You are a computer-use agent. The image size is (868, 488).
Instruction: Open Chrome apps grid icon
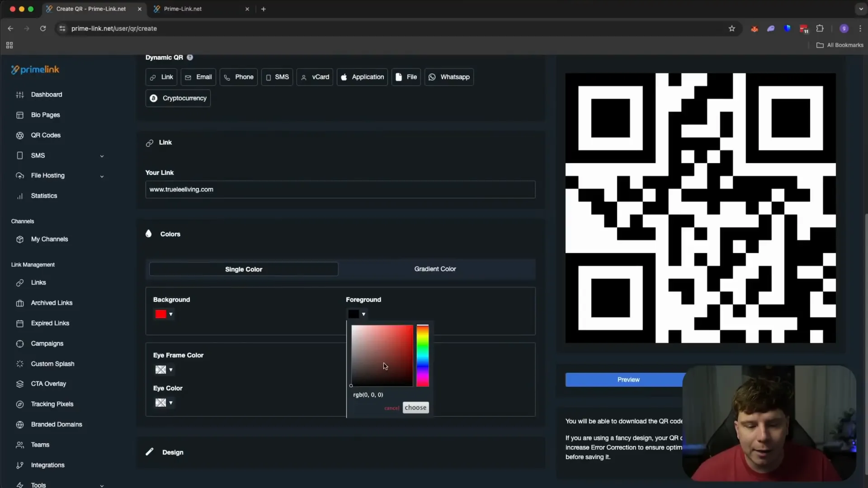(x=9, y=45)
